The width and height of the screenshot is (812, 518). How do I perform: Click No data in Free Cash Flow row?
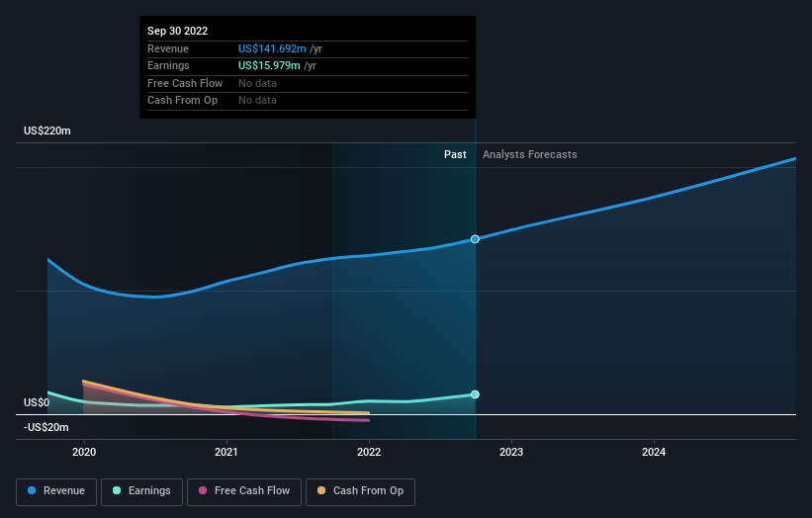click(x=257, y=83)
